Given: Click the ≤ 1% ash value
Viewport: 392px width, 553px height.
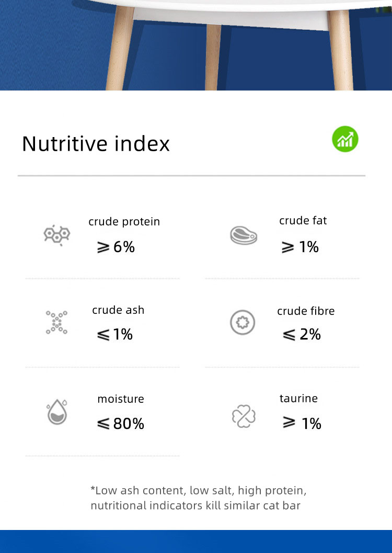Looking at the screenshot, I should point(115,334).
